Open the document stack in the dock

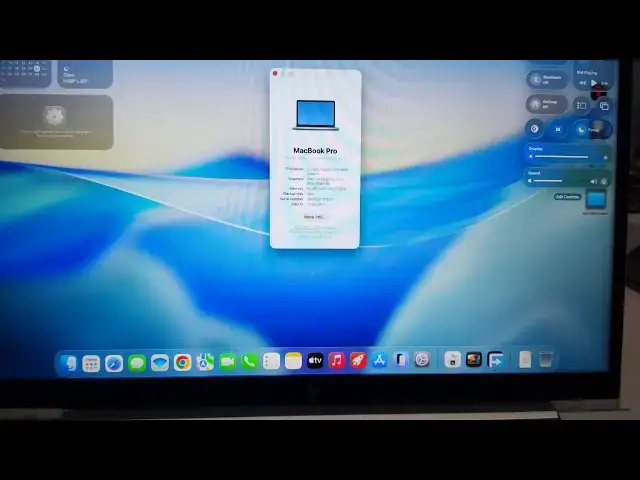point(525,359)
